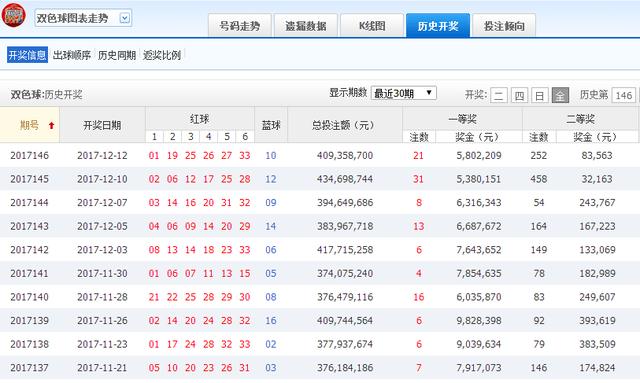
Task: Filter draws by 二 (Tuesday)
Action: pos(499,96)
